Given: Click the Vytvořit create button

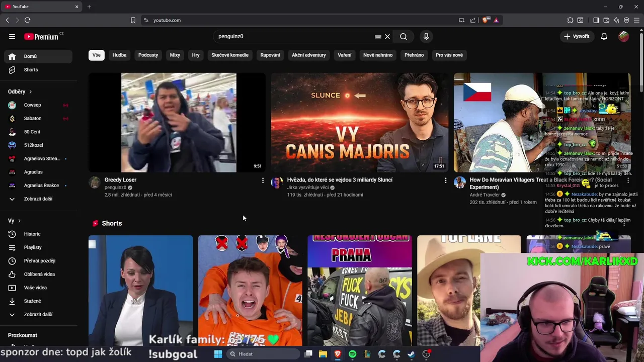Looking at the screenshot, I should click(x=577, y=36).
